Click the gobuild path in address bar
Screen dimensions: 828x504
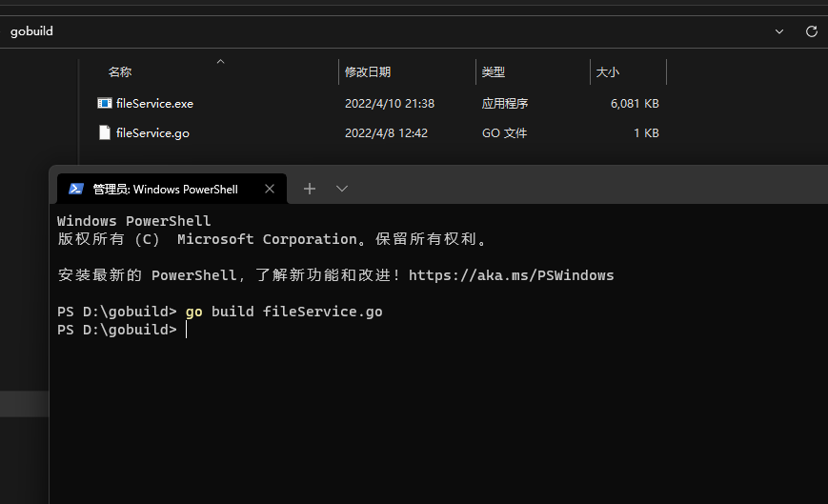tap(31, 31)
